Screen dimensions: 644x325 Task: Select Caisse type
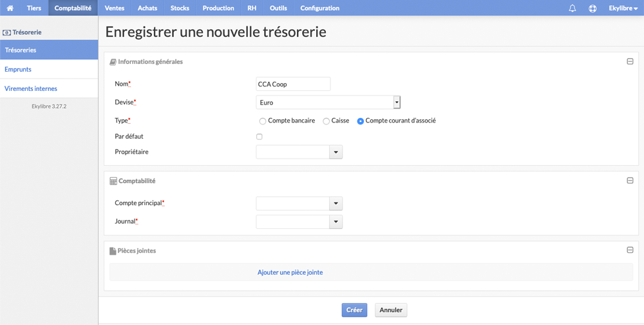pos(327,121)
